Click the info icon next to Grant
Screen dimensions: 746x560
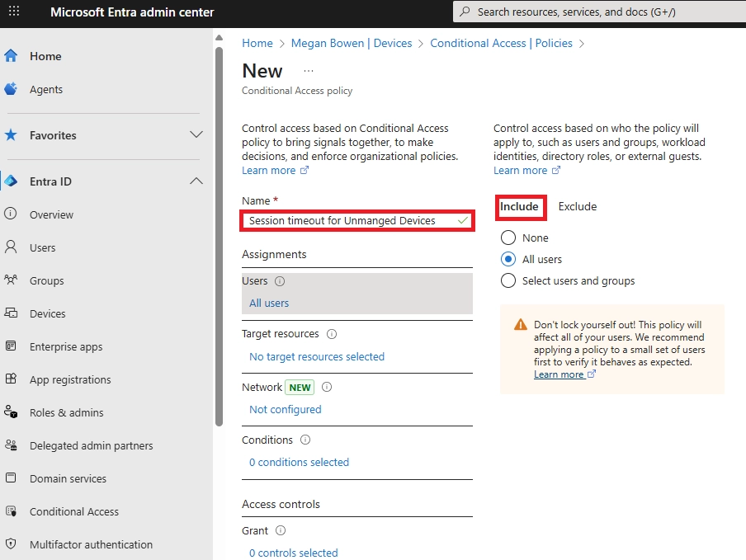(281, 530)
